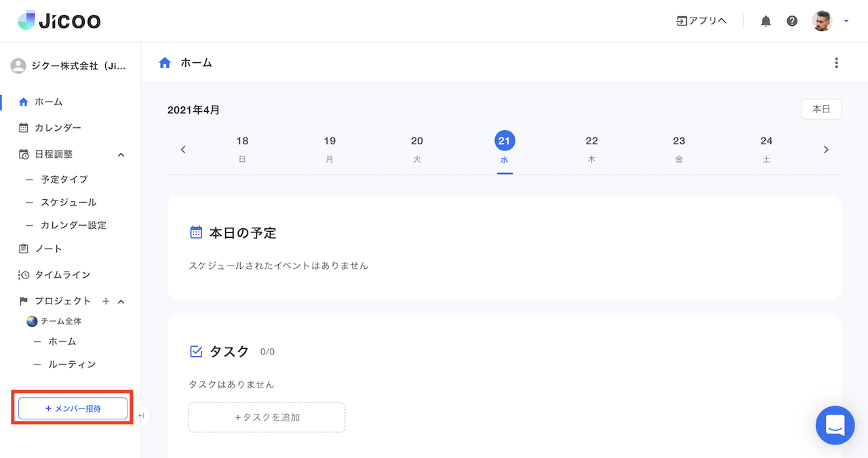Collapse the 日程調整 section
The width and height of the screenshot is (868, 458).
tap(121, 154)
